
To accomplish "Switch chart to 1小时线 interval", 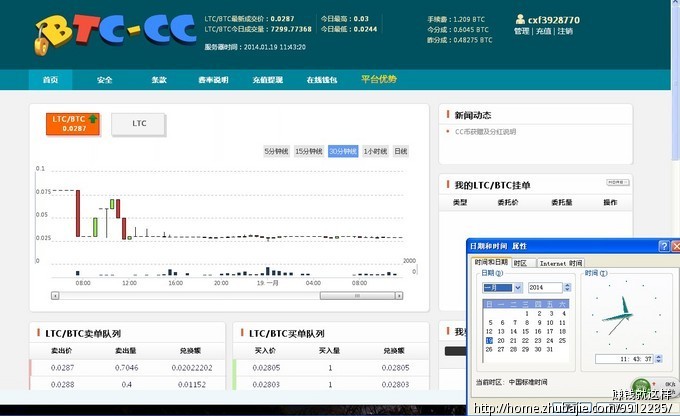I will (376, 151).
